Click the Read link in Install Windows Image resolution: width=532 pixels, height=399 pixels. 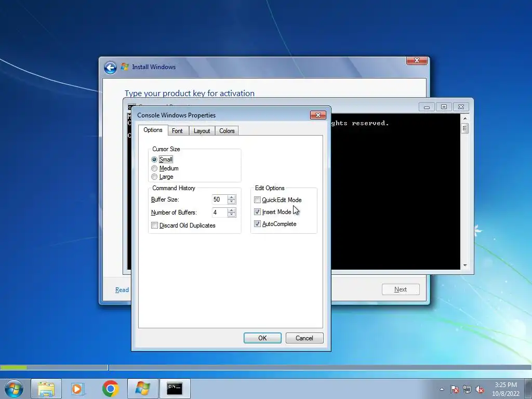122,290
